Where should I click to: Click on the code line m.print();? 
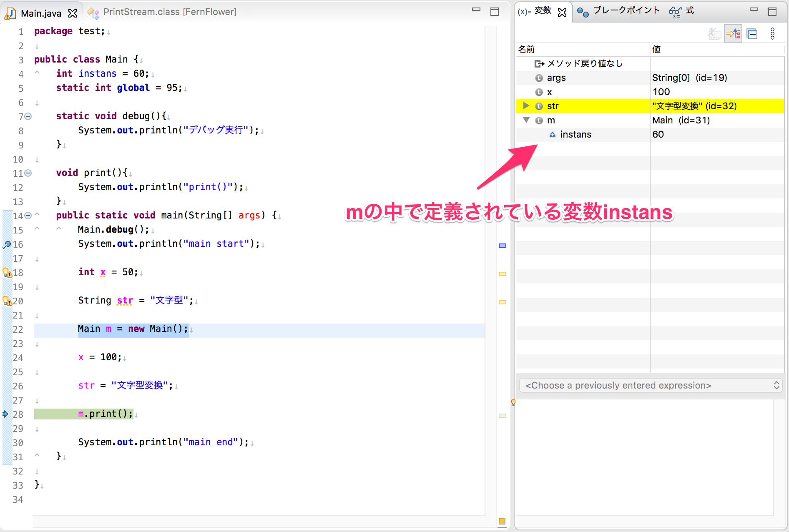coord(106,414)
